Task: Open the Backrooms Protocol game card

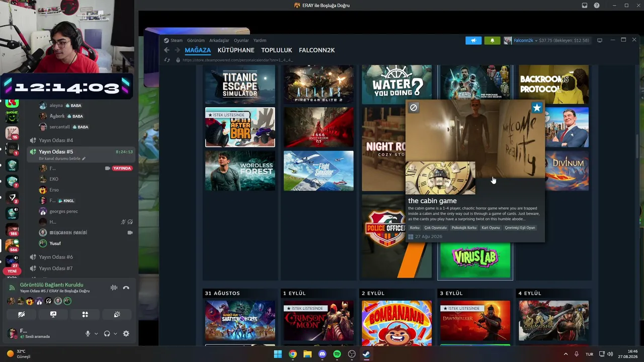Action: coord(553,84)
